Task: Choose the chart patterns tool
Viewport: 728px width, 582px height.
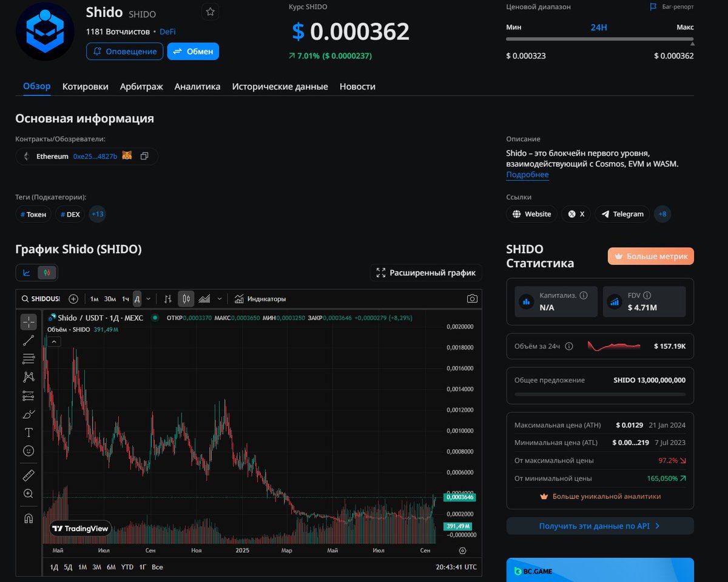Action: point(29,377)
